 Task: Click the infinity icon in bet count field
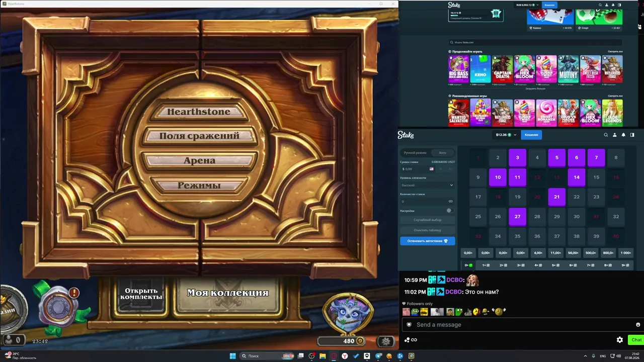pyautogui.click(x=450, y=202)
